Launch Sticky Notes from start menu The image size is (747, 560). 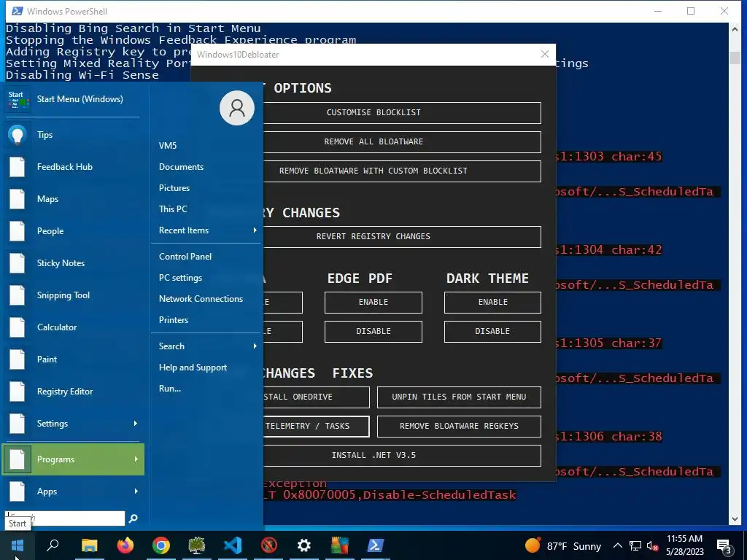[x=74, y=262]
